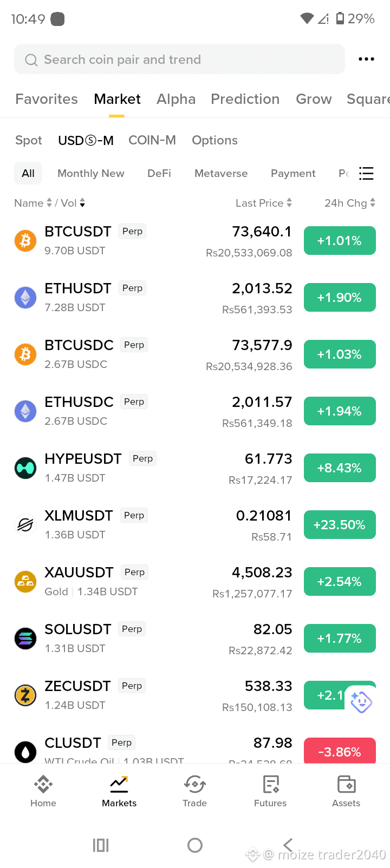The image size is (390, 868).
Task: Open the Trade tab icon
Action: 195,784
